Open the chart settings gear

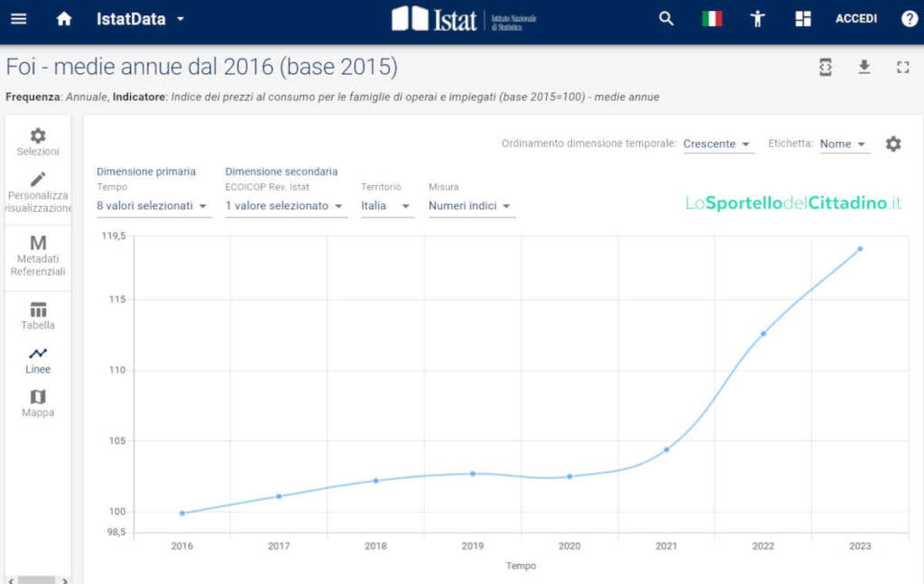click(892, 144)
